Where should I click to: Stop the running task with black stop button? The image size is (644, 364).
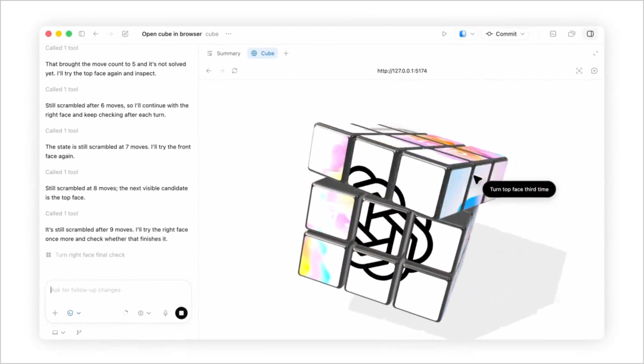(x=181, y=313)
